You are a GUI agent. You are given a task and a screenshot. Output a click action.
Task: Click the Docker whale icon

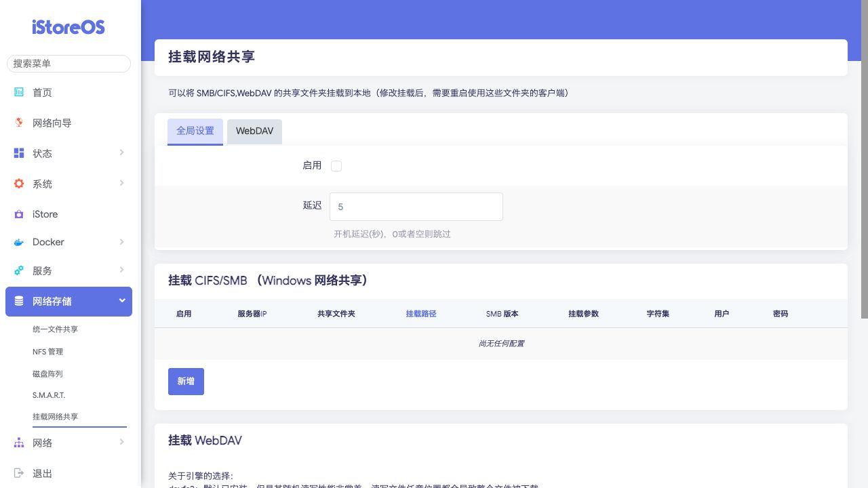pos(19,242)
